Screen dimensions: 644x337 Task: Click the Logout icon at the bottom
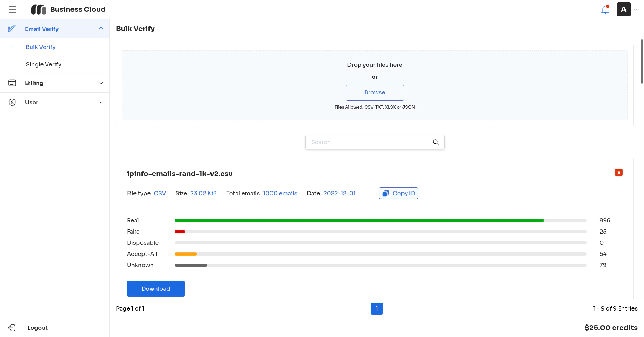tap(13, 328)
